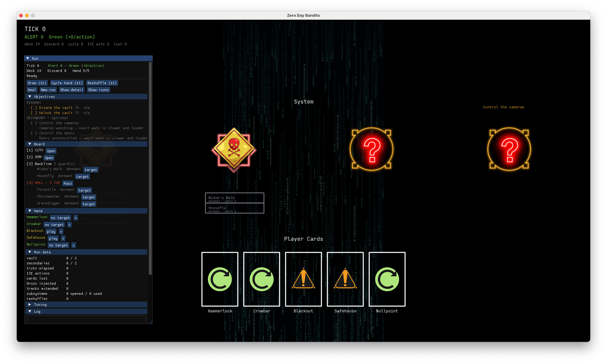This screenshot has height=364, width=607.
Task: Click the Widow's Walk guard entry box
Action: click(x=234, y=198)
